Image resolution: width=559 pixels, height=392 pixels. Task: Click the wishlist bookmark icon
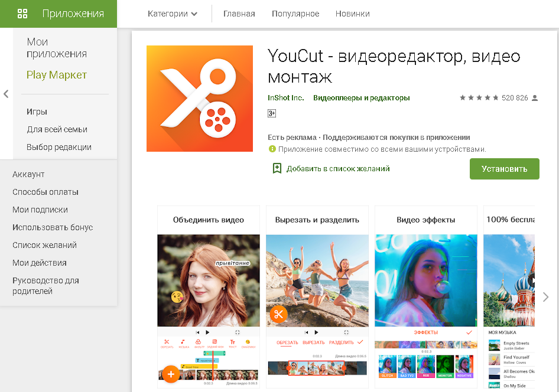pyautogui.click(x=277, y=168)
